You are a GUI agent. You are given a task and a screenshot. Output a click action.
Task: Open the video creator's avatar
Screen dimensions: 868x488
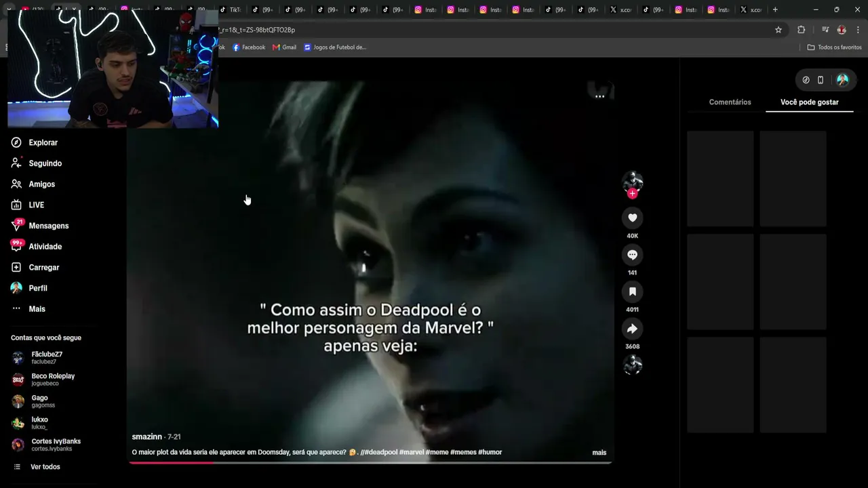pyautogui.click(x=632, y=181)
